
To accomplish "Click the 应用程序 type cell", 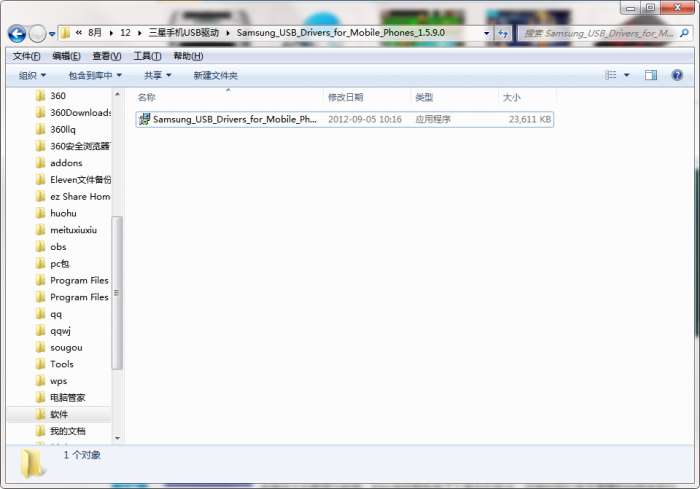I will click(x=433, y=119).
